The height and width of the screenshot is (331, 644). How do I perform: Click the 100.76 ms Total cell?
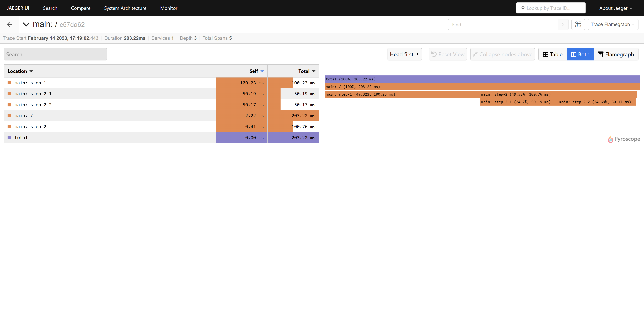(293, 126)
